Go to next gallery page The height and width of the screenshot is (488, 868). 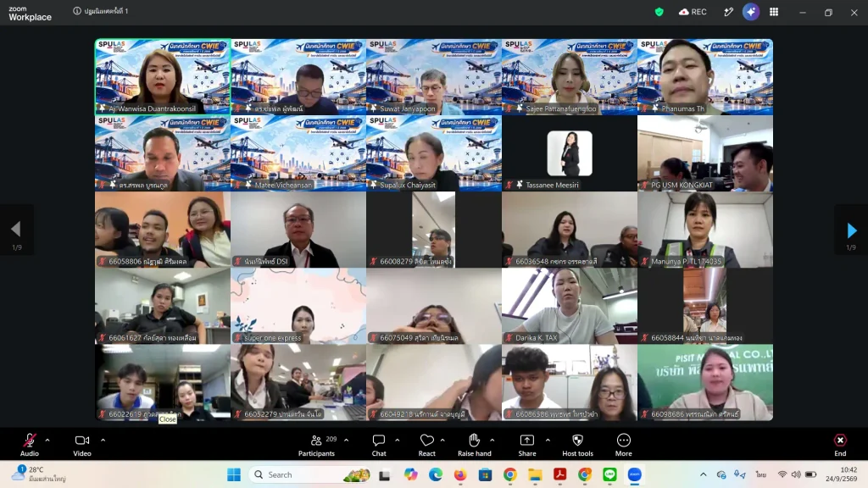click(851, 230)
